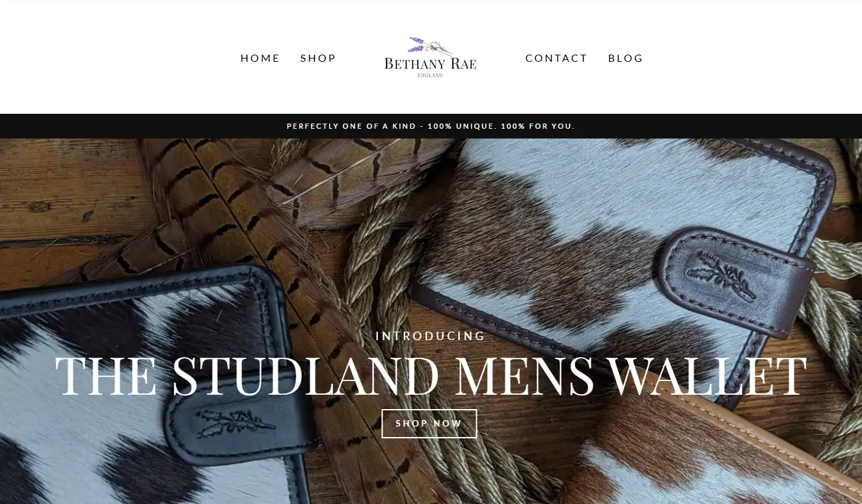Click 'The Studland Mens Wallet' heading
This screenshot has width=862, height=504.
431,375
